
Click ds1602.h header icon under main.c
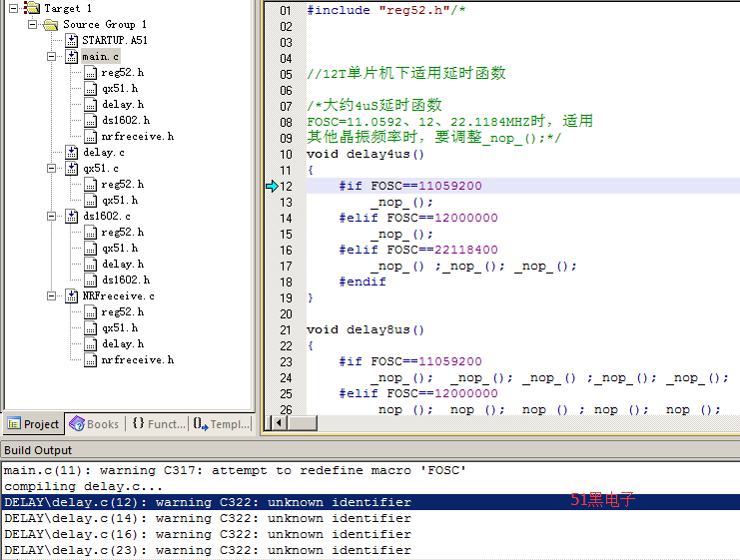[91, 121]
